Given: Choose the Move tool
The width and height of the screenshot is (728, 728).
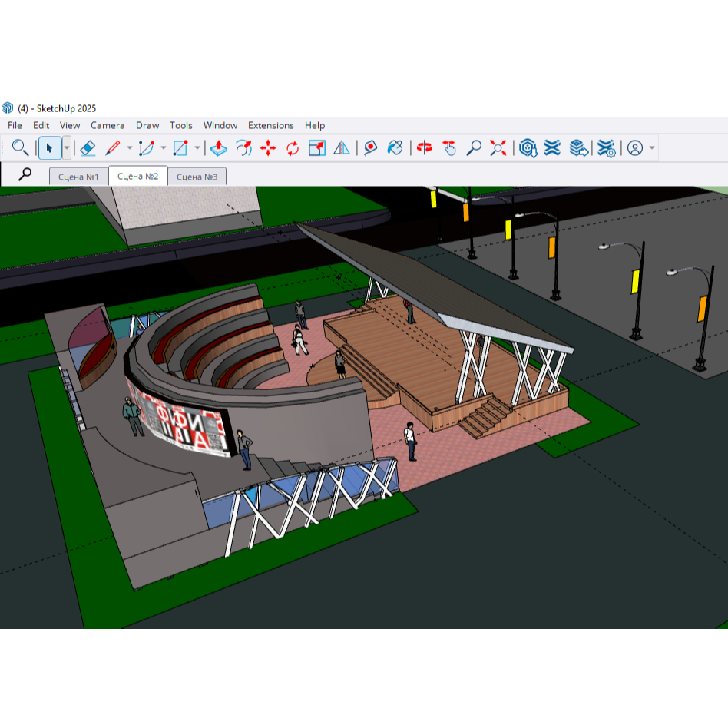Looking at the screenshot, I should [x=268, y=147].
